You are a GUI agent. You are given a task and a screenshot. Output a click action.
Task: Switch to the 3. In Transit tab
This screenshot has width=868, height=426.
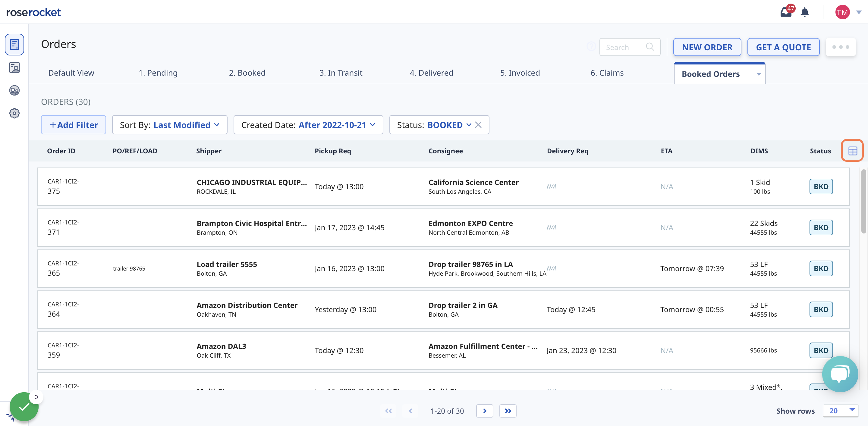[x=341, y=73]
